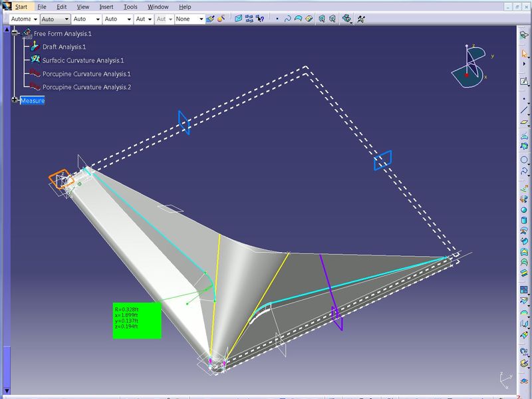This screenshot has width=532, height=399.
Task: Select the Spline curve tool in top toolbar
Action: (287, 19)
